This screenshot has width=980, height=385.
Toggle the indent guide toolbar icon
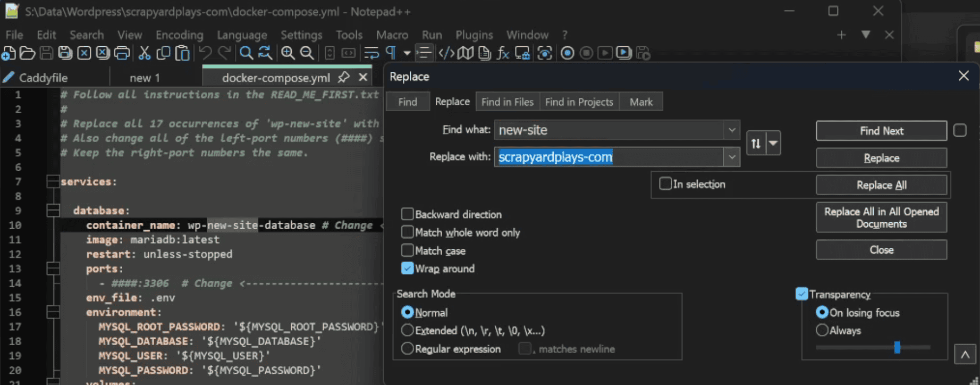pyautogui.click(x=424, y=53)
